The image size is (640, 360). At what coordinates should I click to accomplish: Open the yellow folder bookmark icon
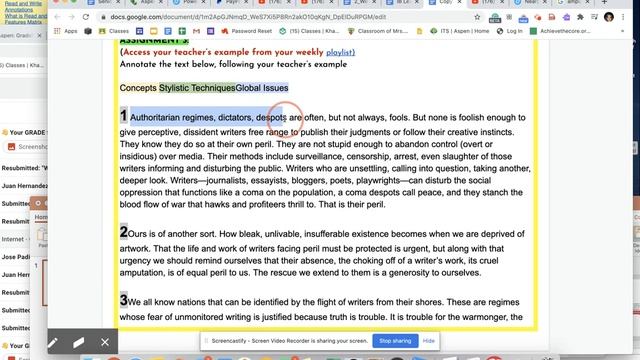(419, 31)
